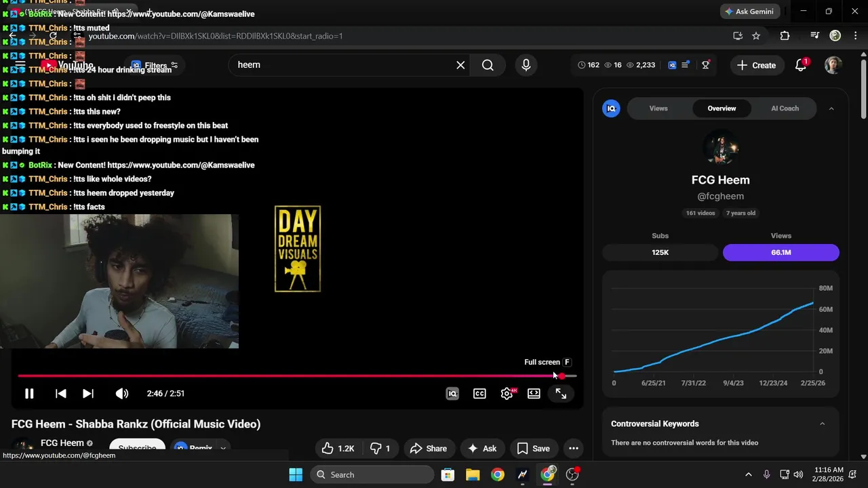
Task: Open the Create menu
Action: [x=756, y=65]
